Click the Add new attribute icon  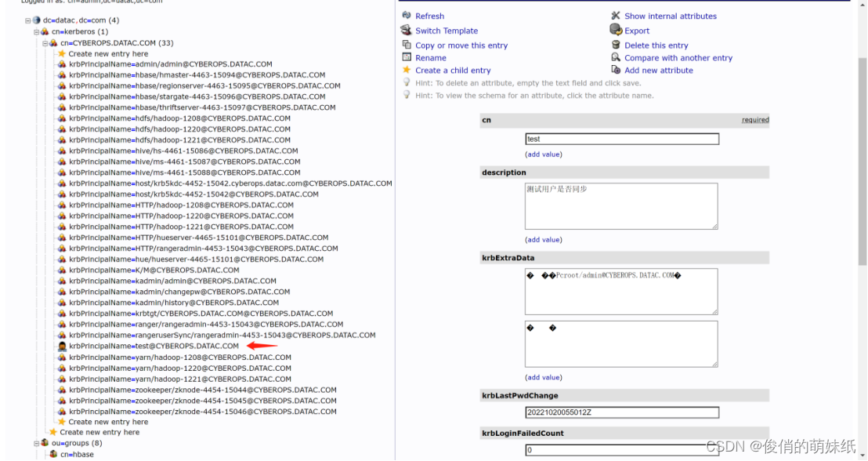tap(616, 70)
